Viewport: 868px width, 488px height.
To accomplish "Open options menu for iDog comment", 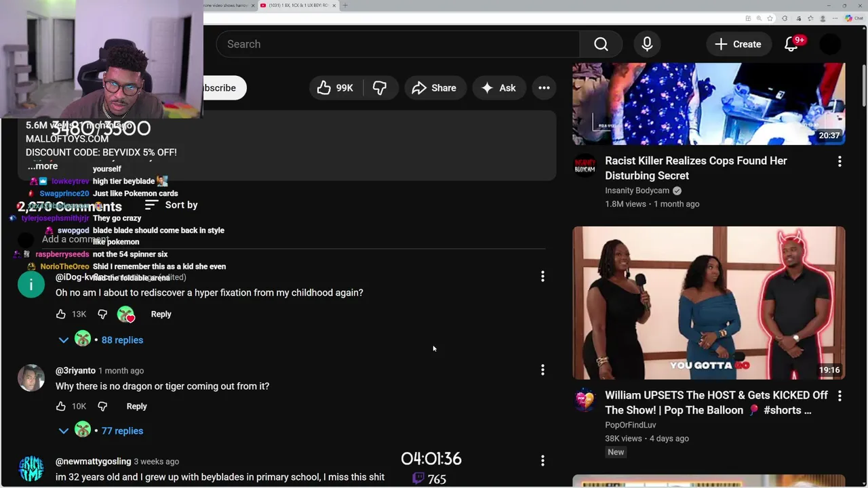I will pyautogui.click(x=542, y=277).
